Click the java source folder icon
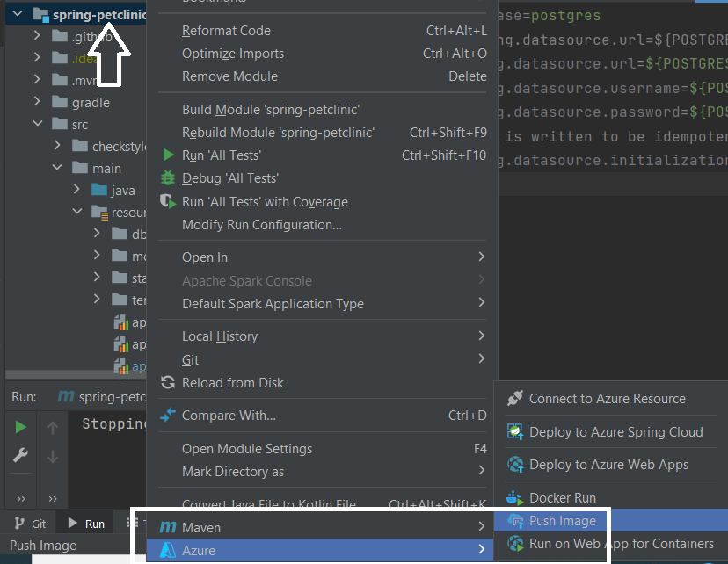 pyautogui.click(x=99, y=190)
